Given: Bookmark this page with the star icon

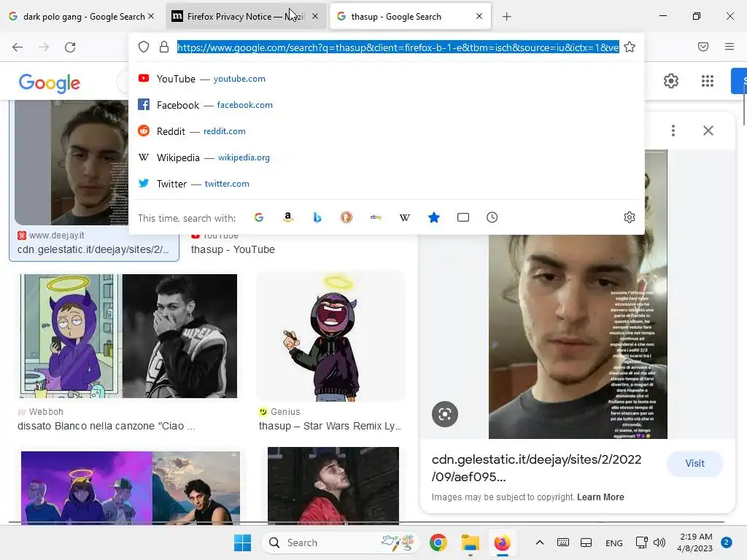Looking at the screenshot, I should click(x=630, y=47).
